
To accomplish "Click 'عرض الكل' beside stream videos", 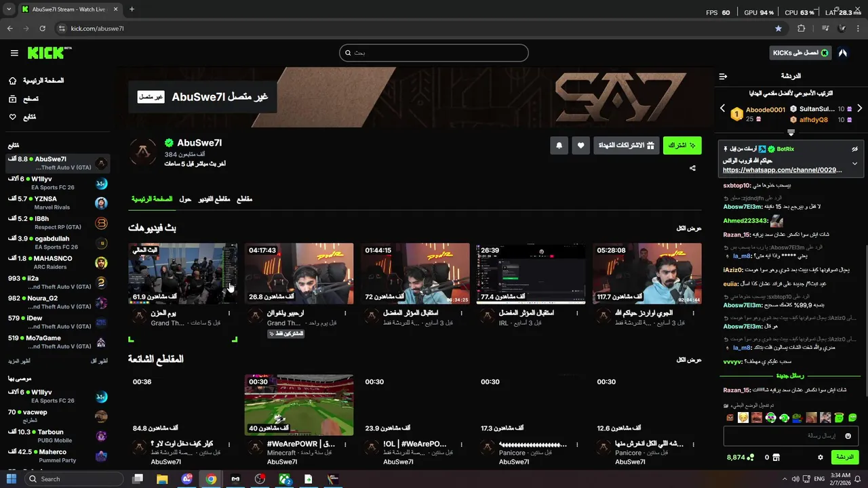I will click(689, 228).
